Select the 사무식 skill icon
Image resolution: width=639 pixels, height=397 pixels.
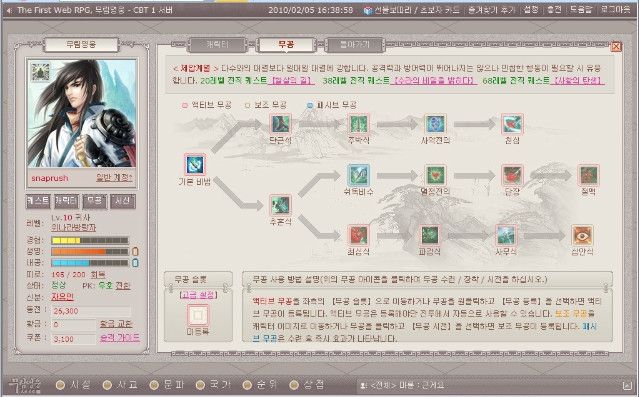point(506,235)
